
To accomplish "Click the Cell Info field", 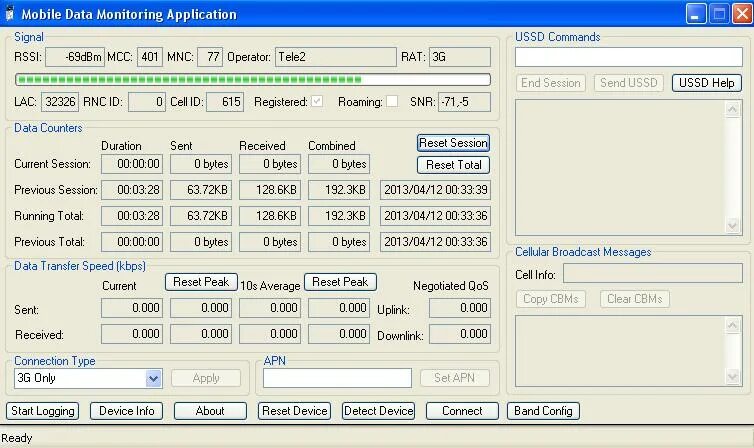I will tap(653, 274).
